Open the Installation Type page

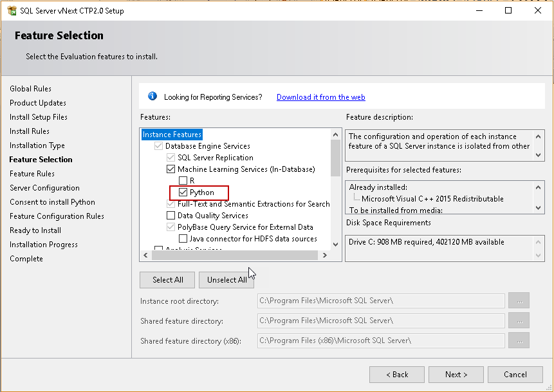pyautogui.click(x=37, y=145)
